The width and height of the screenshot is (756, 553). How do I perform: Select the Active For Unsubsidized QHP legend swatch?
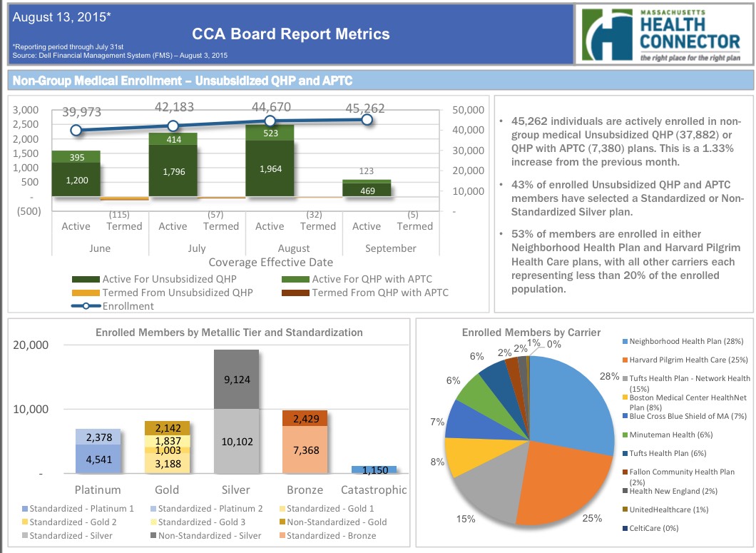point(86,279)
